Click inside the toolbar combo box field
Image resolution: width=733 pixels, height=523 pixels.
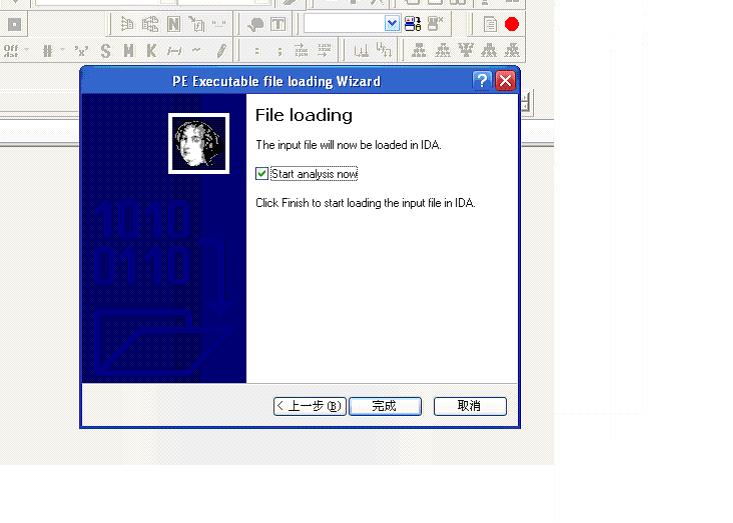(344, 23)
